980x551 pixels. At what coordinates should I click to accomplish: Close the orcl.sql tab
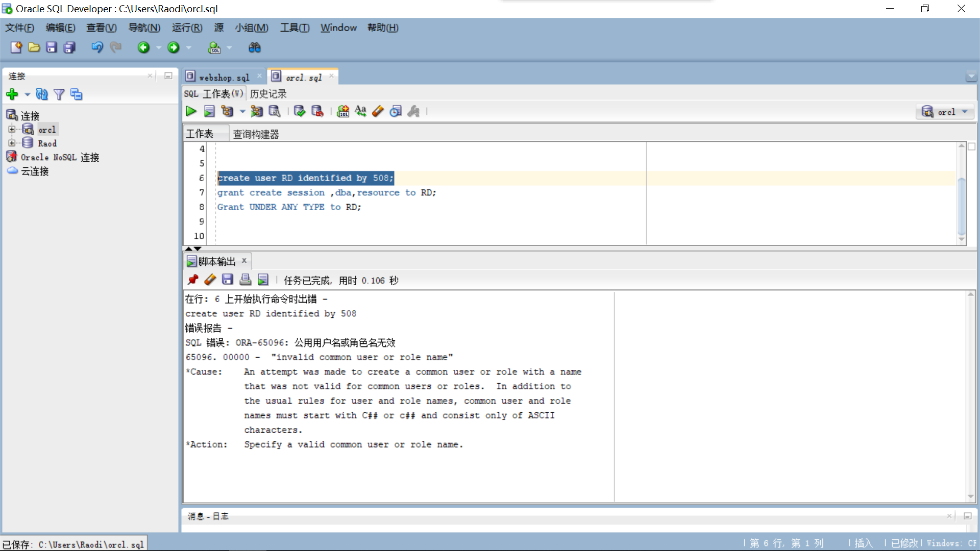331,76
